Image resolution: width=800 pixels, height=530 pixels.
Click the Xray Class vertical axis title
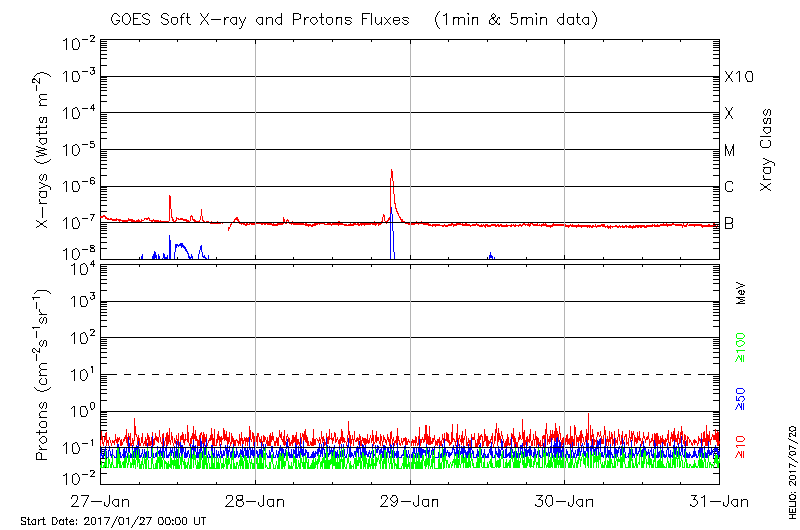coord(767,148)
